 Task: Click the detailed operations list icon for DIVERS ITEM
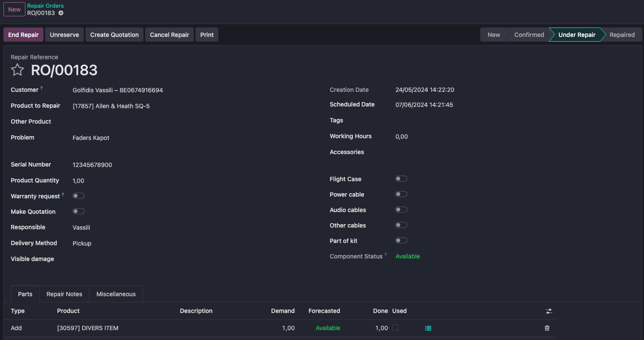(x=428, y=328)
